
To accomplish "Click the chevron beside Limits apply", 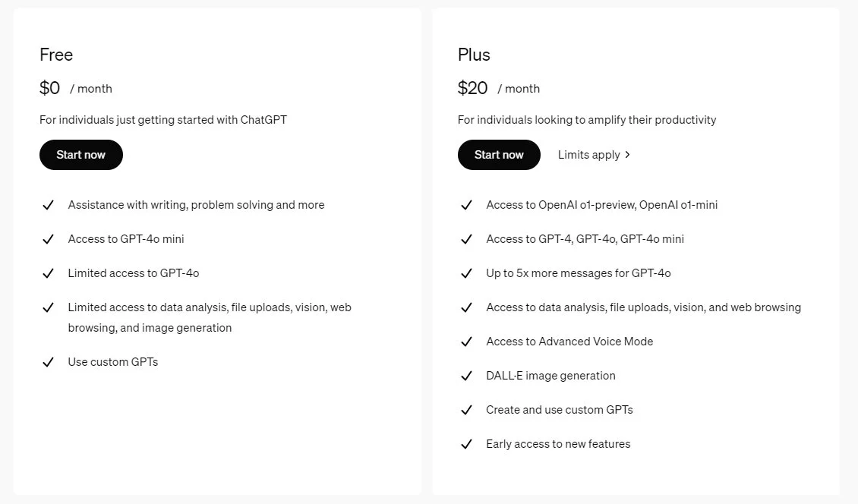I will pyautogui.click(x=628, y=155).
